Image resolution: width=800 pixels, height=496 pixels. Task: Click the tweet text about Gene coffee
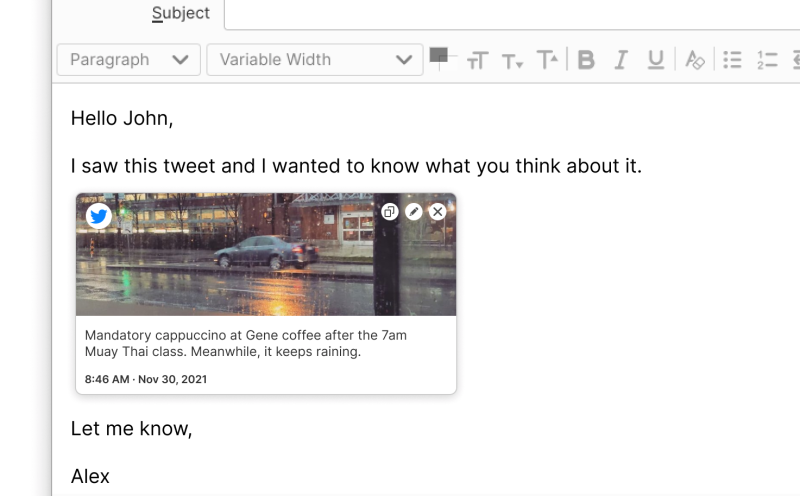pos(246,343)
